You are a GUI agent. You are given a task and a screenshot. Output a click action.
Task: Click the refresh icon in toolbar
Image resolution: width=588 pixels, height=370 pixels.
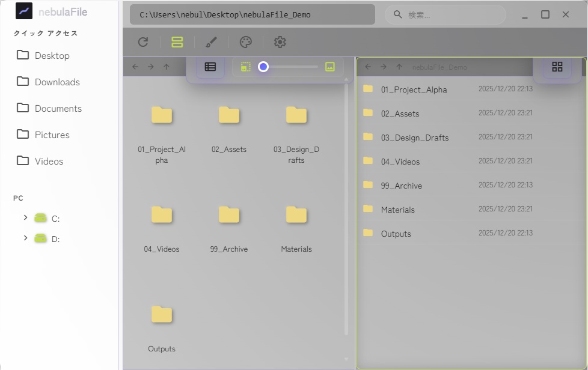click(x=143, y=42)
